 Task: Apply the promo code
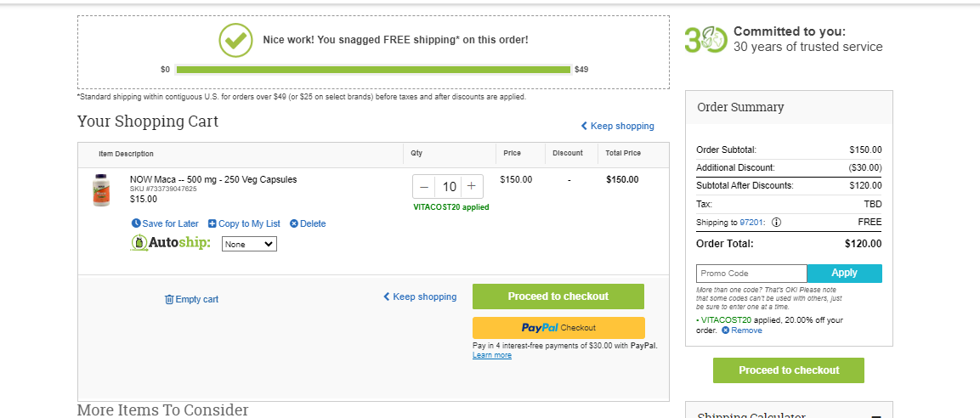(844, 273)
